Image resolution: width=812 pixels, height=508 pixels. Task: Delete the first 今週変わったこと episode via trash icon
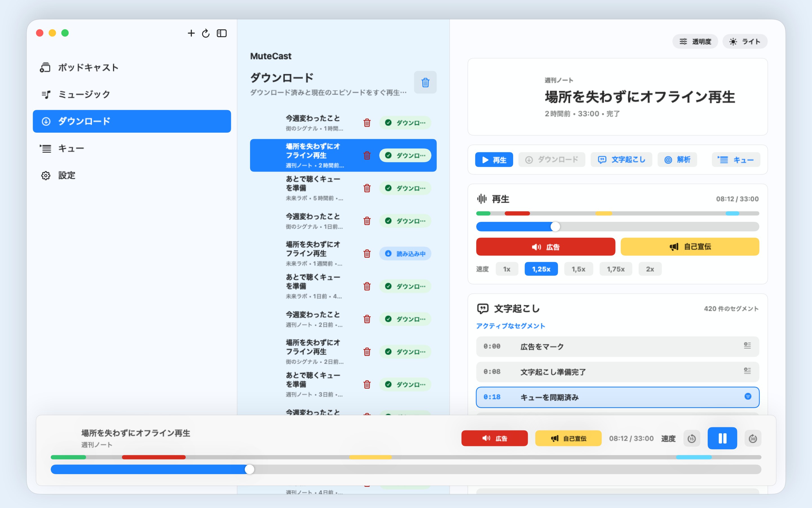pyautogui.click(x=367, y=123)
